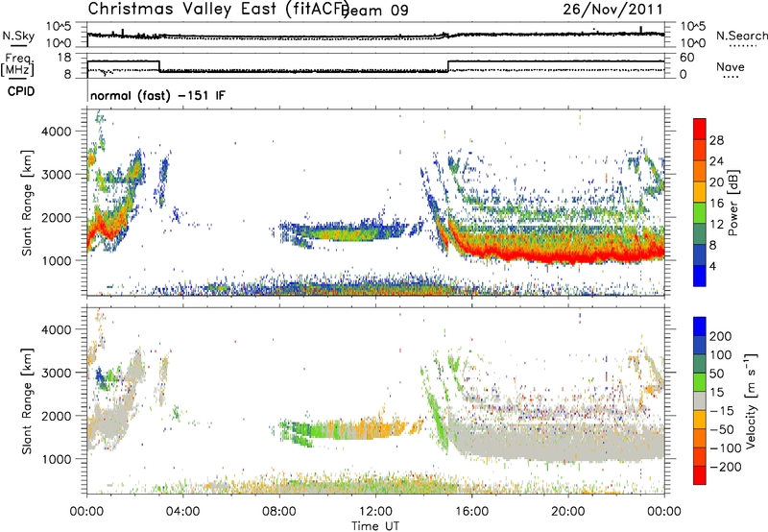768x532 pixels.
Task: Click the Freq. [MHz] axis label
Action: click(x=17, y=64)
